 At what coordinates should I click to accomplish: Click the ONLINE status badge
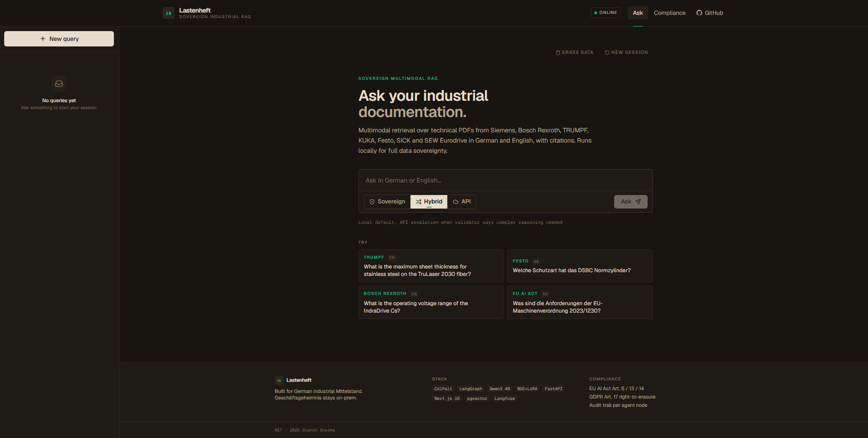coord(606,13)
